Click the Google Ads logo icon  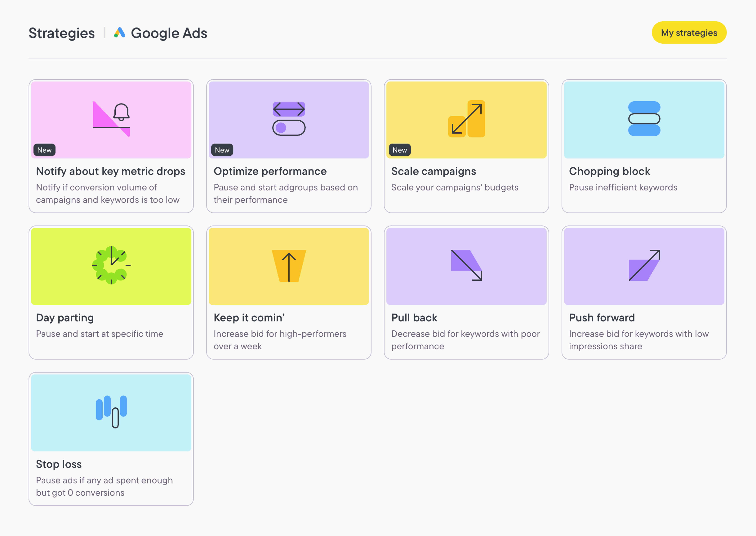coord(119,33)
